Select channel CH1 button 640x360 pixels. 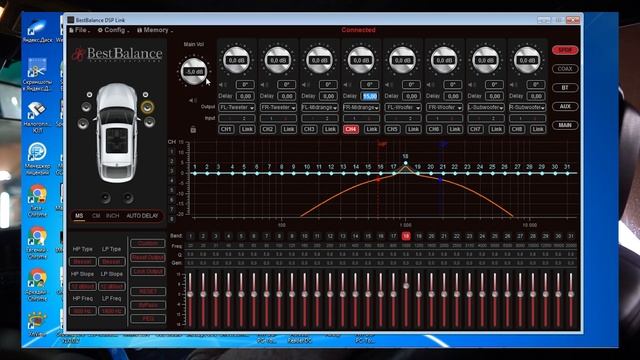[x=226, y=129]
